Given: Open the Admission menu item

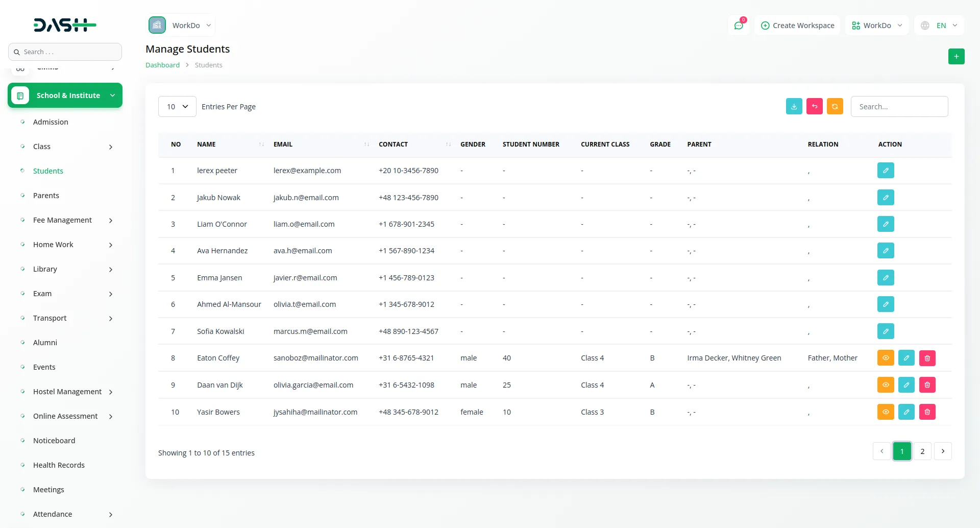Looking at the screenshot, I should 51,122.
